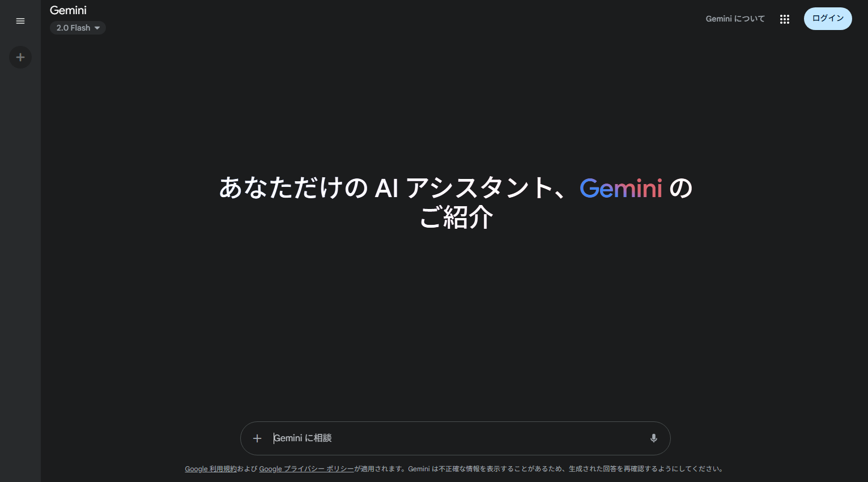Screen dimensions: 868x482
Task: Click the sidebar new conversation icon
Action: pos(20,57)
